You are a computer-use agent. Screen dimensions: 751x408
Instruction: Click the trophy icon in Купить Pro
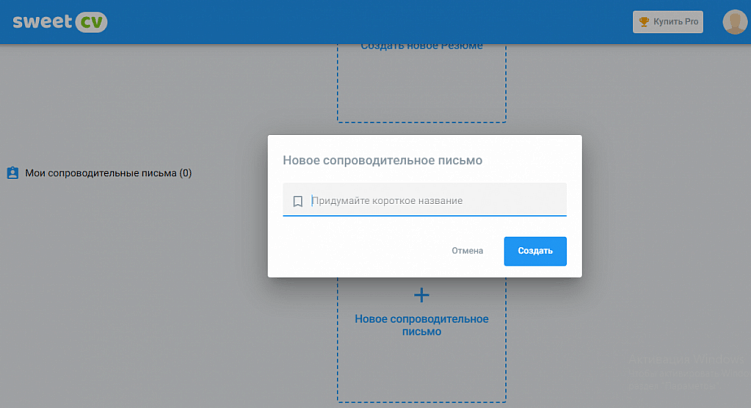pyautogui.click(x=644, y=22)
